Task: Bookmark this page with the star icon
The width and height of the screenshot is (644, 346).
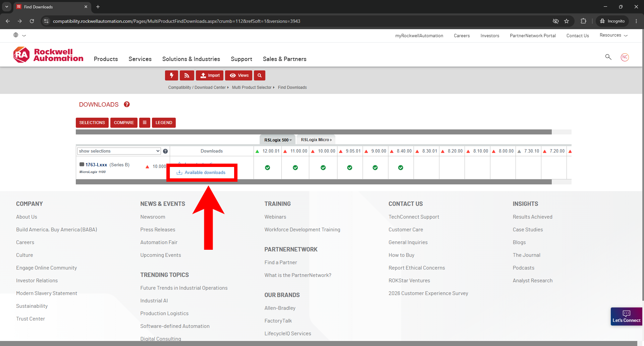Action: [567, 21]
